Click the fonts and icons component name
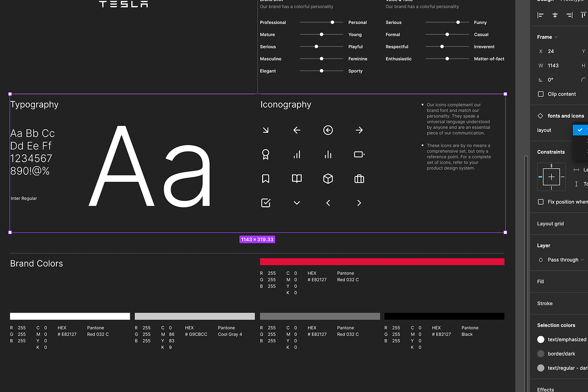Screen dimensions: 588x392 click(566, 116)
